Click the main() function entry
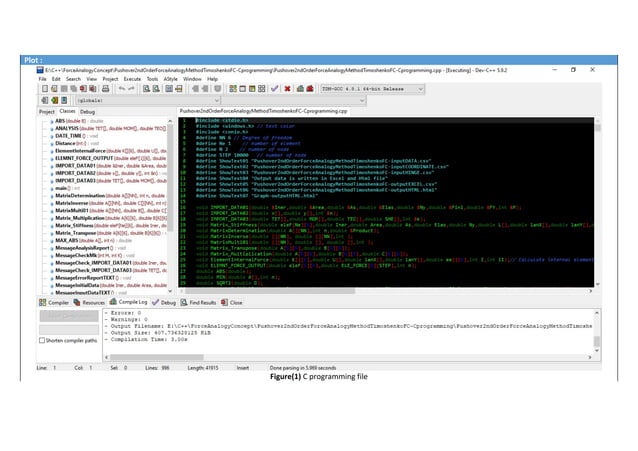Viewport: 638px width, 451px height. 64,185
